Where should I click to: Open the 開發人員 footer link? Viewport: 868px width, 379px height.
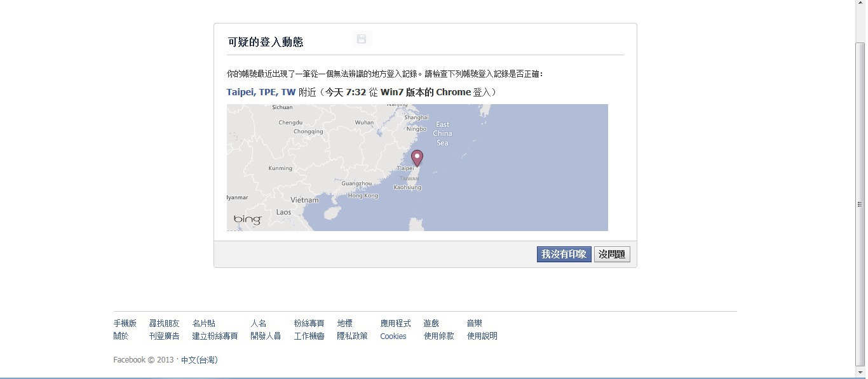pyautogui.click(x=266, y=336)
